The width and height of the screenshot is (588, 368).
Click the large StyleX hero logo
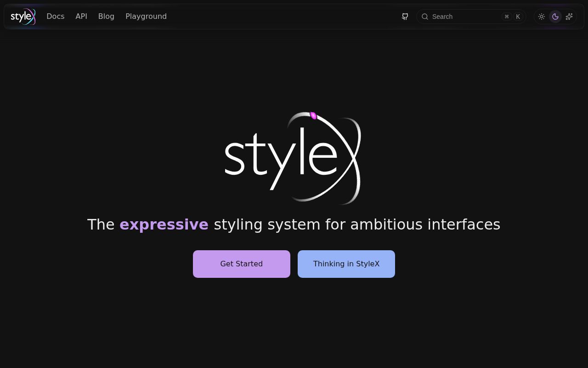(x=293, y=157)
